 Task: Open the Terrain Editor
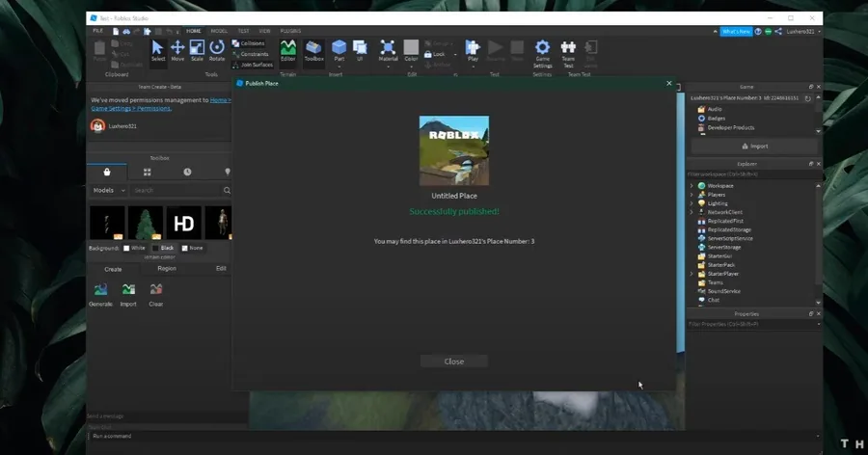[x=287, y=51]
